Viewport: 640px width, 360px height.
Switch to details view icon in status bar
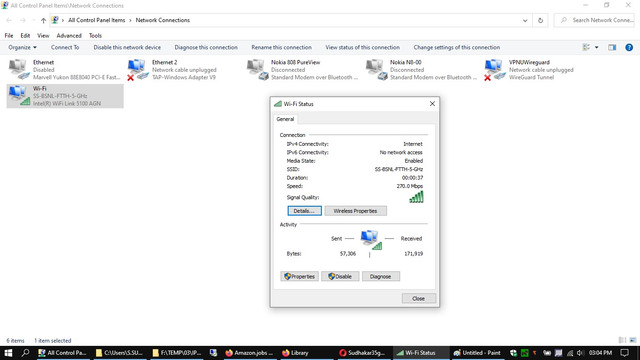tap(622, 340)
